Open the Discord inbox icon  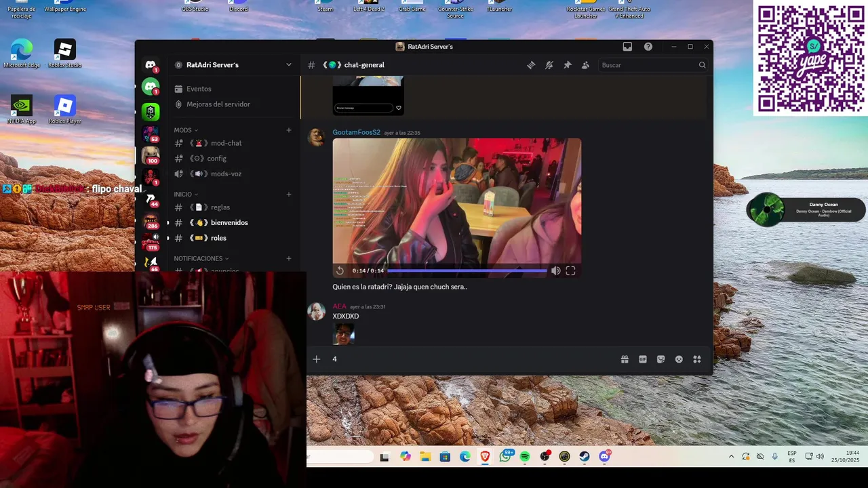pyautogui.click(x=627, y=47)
